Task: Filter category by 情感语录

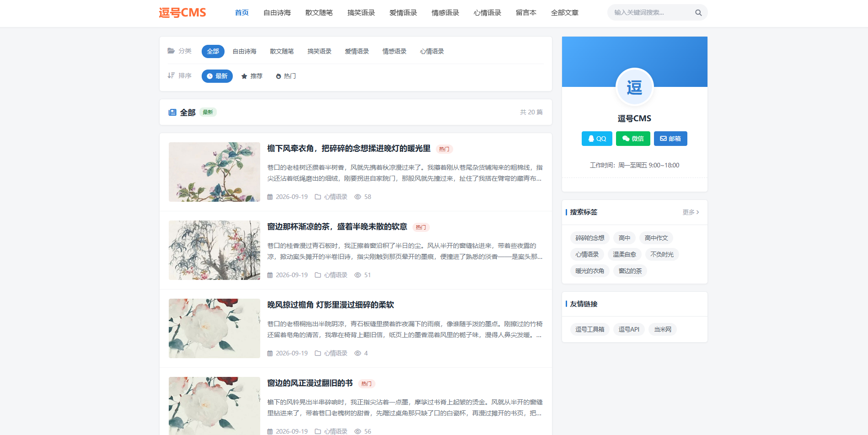Action: (394, 51)
